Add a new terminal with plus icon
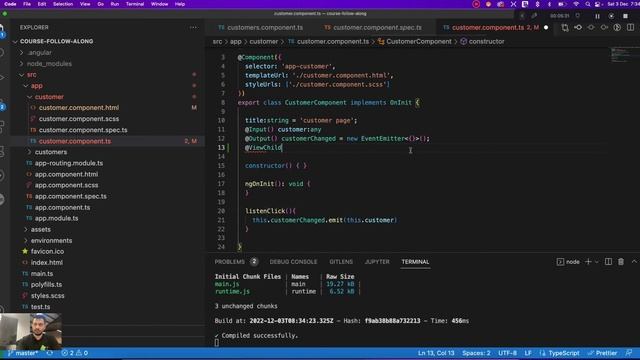640x360 pixels. (588, 262)
